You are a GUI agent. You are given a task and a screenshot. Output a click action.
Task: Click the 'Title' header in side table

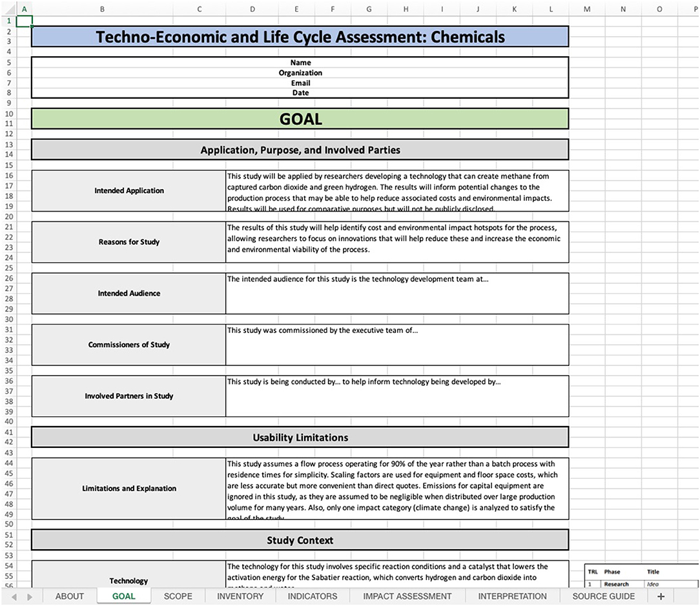click(x=653, y=572)
